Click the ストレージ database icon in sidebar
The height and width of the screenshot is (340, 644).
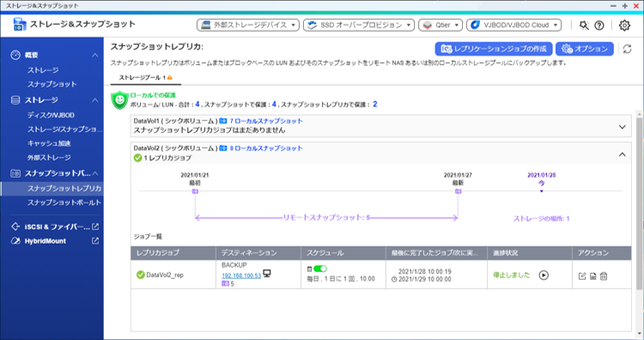pos(15,100)
